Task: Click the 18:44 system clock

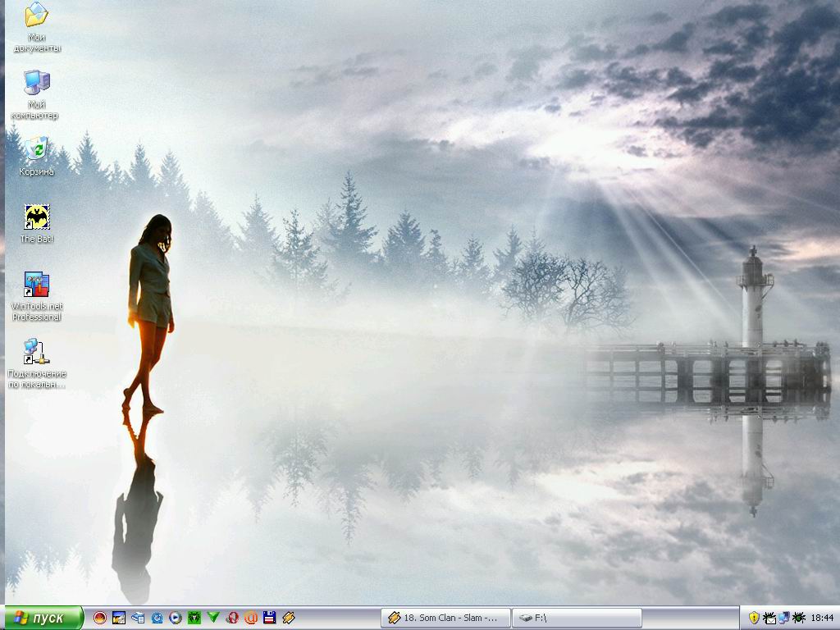Action: (x=822, y=618)
